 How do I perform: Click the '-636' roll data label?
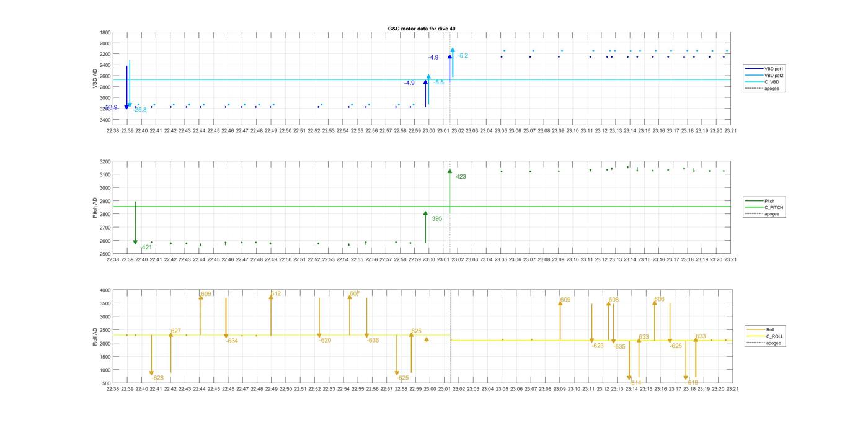(373, 340)
